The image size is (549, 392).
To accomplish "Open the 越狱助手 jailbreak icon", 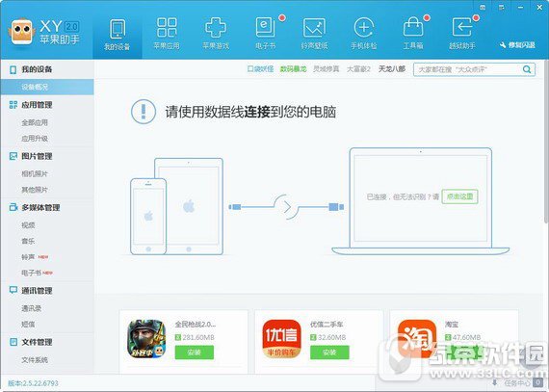I will [x=462, y=28].
